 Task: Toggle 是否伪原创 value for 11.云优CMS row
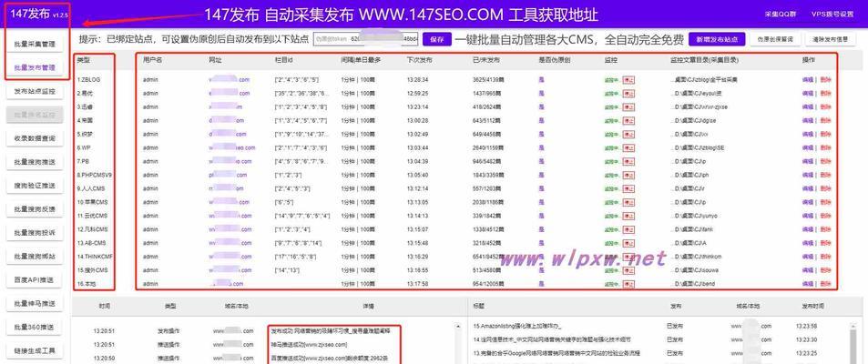(x=541, y=216)
